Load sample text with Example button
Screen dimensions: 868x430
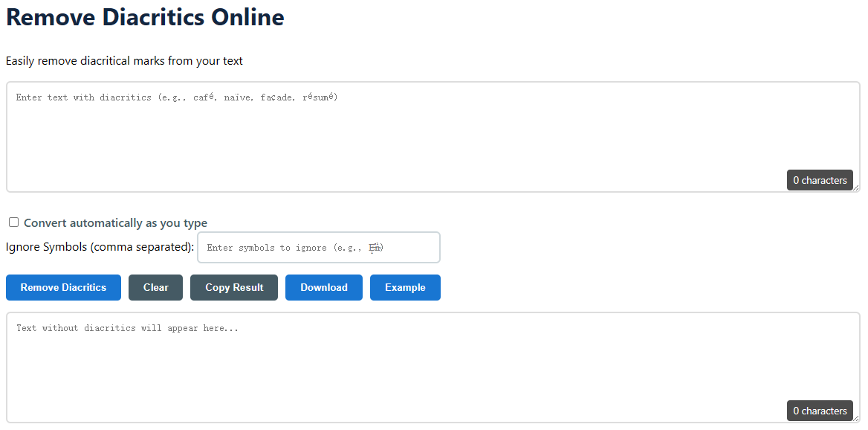[x=405, y=288]
